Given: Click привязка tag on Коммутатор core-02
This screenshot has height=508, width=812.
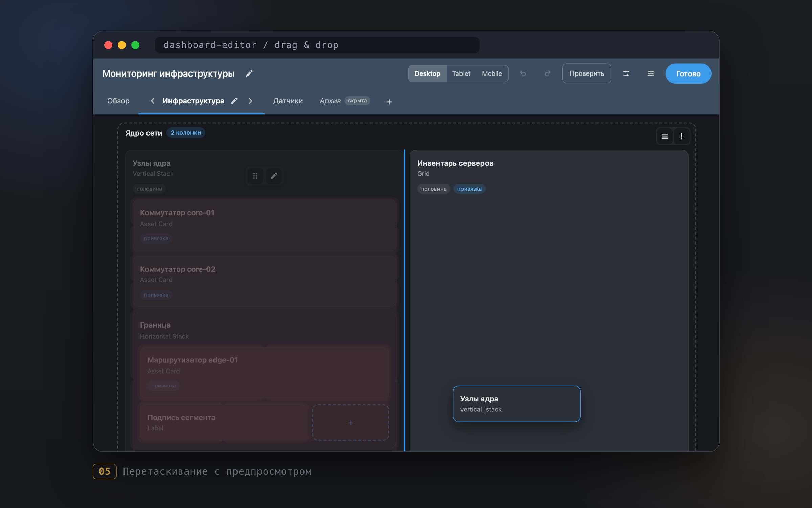Looking at the screenshot, I should click(156, 295).
